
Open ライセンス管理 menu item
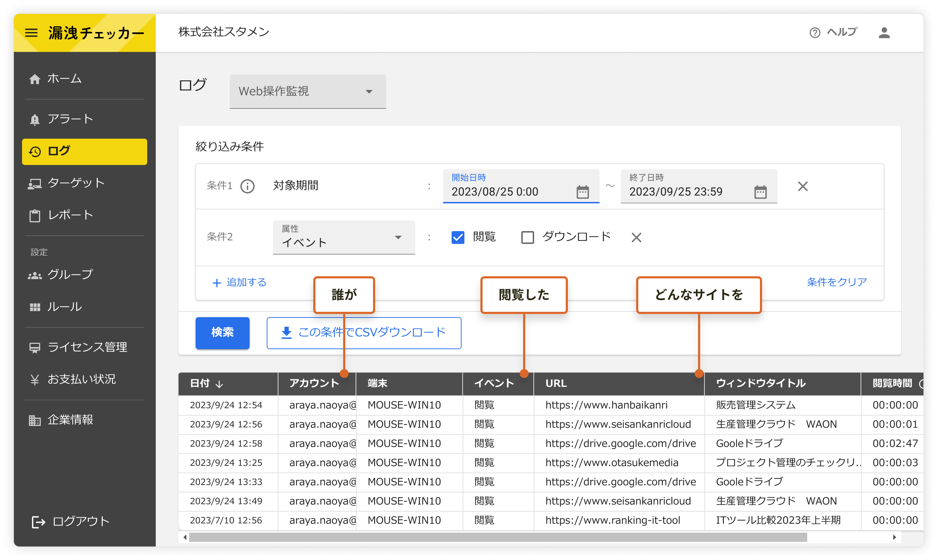pyautogui.click(x=85, y=347)
